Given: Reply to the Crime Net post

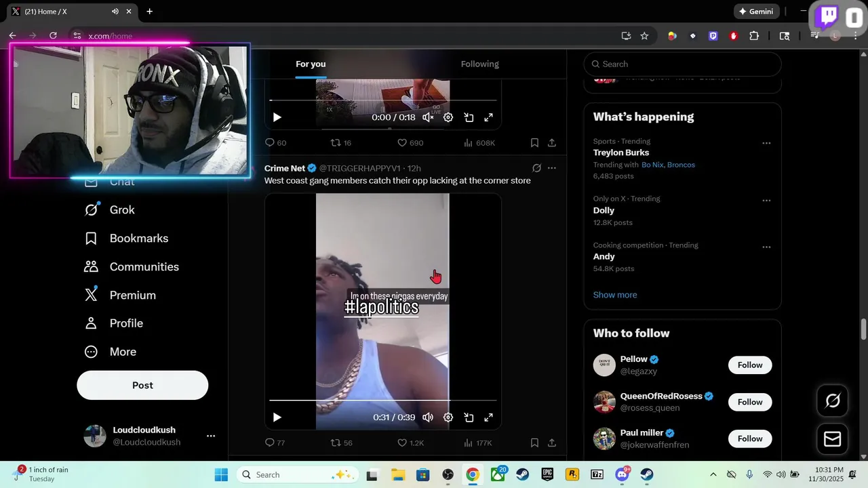Looking at the screenshot, I should [x=275, y=443].
